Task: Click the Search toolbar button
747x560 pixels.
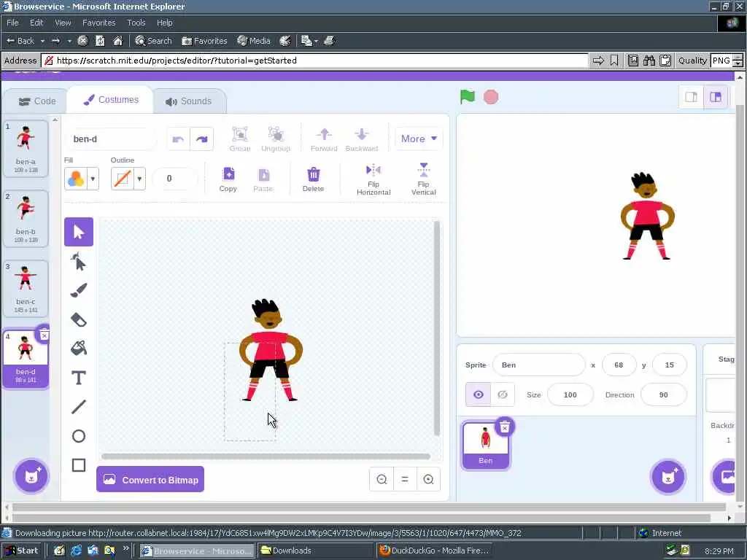Action: (x=153, y=41)
